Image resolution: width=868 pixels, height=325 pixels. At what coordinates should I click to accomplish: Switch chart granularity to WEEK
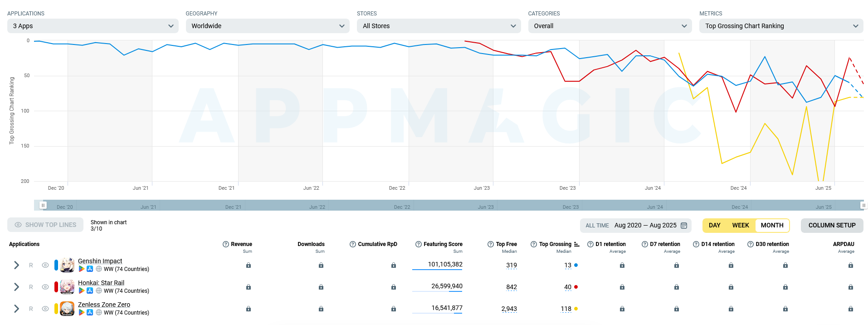pos(741,225)
